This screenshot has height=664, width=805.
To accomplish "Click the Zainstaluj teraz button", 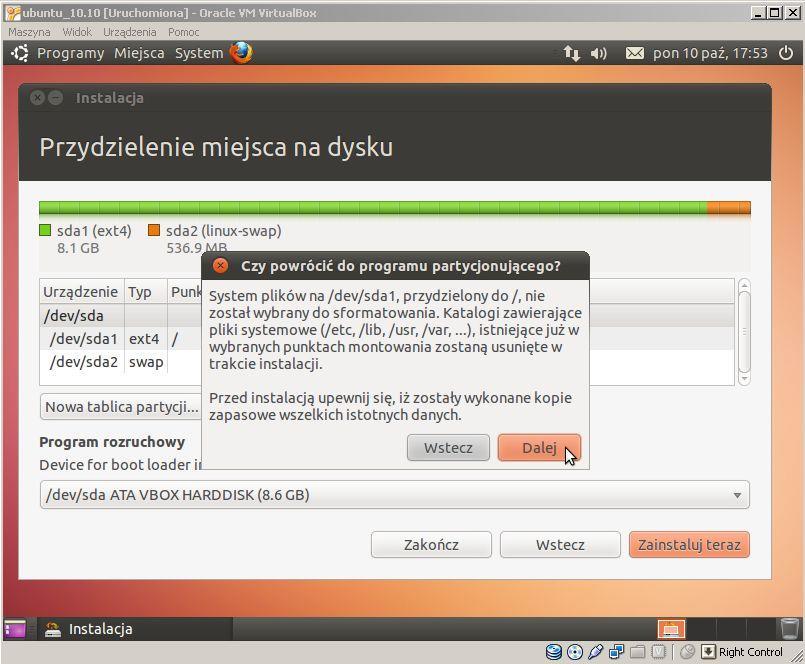I will pyautogui.click(x=689, y=544).
